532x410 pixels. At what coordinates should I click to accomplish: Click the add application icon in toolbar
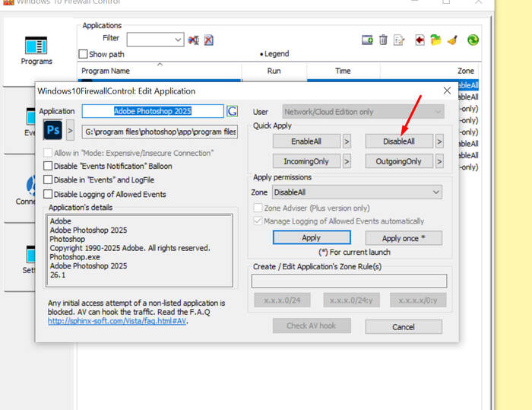368,40
